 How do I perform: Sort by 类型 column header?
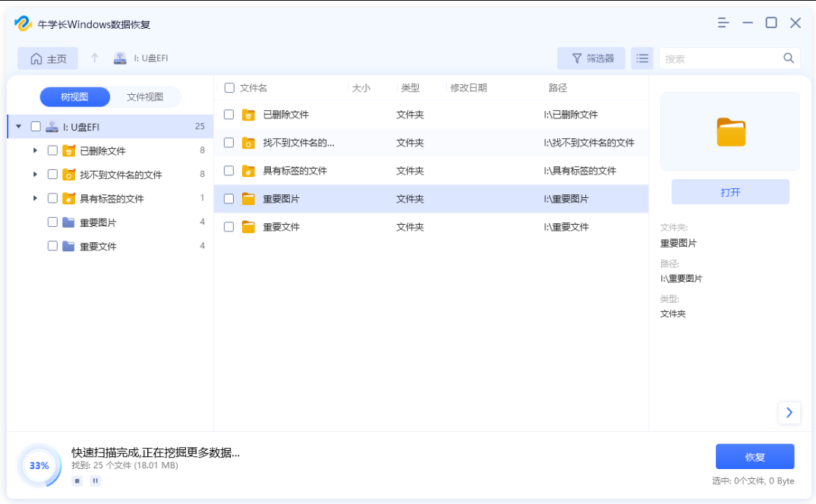pyautogui.click(x=410, y=88)
